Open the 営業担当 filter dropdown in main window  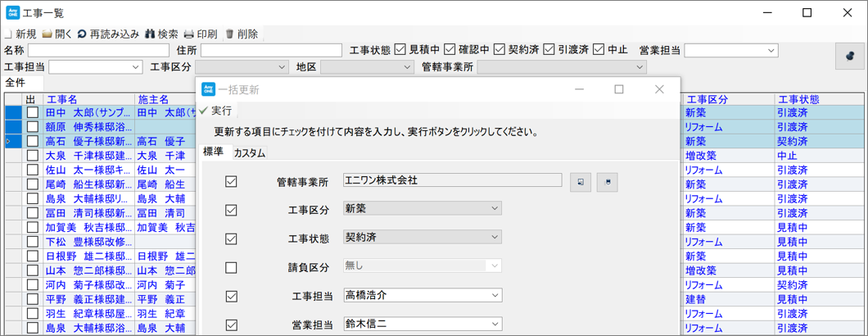pos(772,51)
